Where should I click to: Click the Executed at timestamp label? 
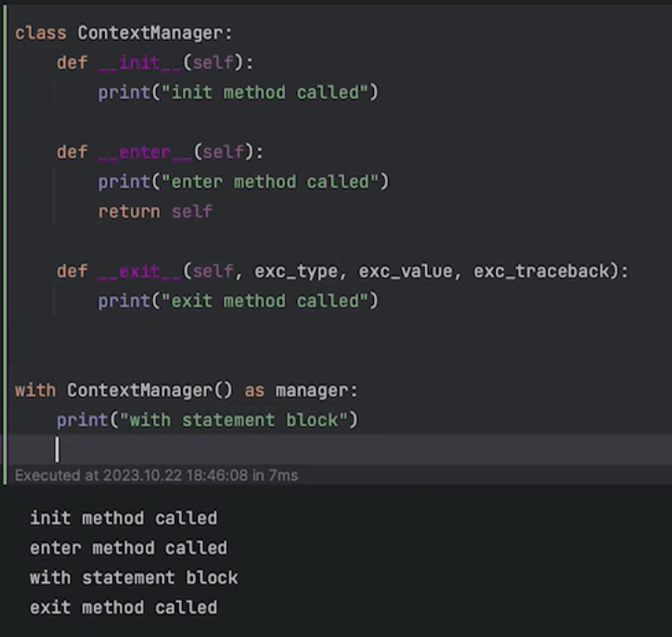(x=156, y=474)
